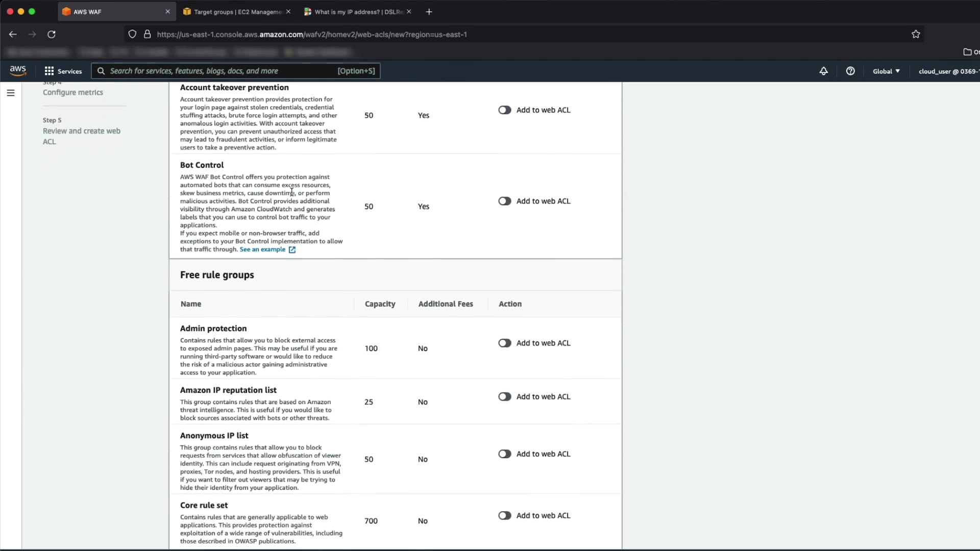Viewport: 980px width, 551px height.
Task: Click the AWS logo home icon
Action: pyautogui.click(x=18, y=70)
